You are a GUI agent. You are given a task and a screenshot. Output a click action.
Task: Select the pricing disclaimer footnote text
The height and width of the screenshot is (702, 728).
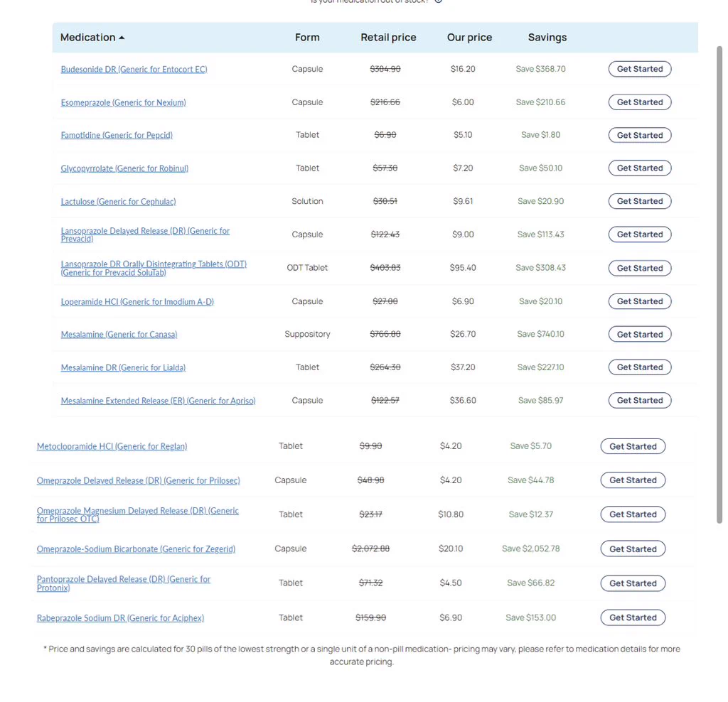pos(362,656)
